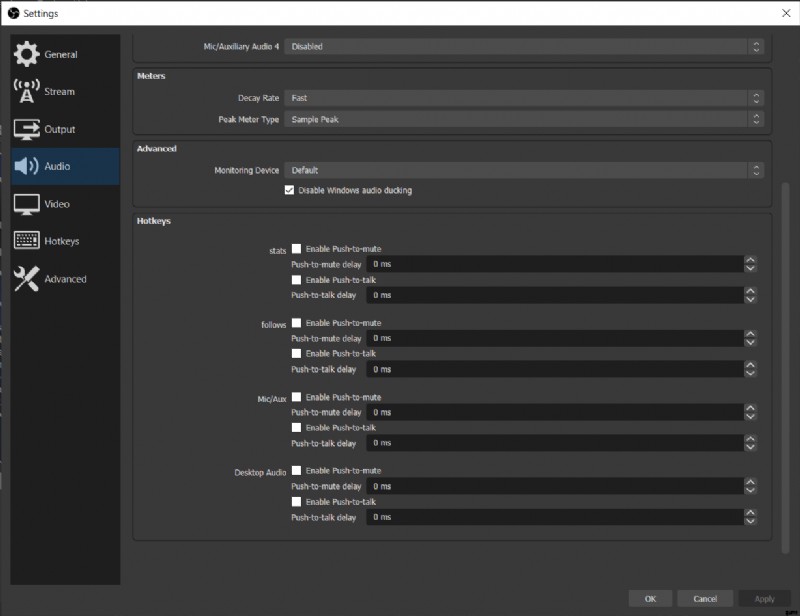The width and height of the screenshot is (800, 616).
Task: Expand the Peak Meter Type dropdown
Action: (x=525, y=119)
